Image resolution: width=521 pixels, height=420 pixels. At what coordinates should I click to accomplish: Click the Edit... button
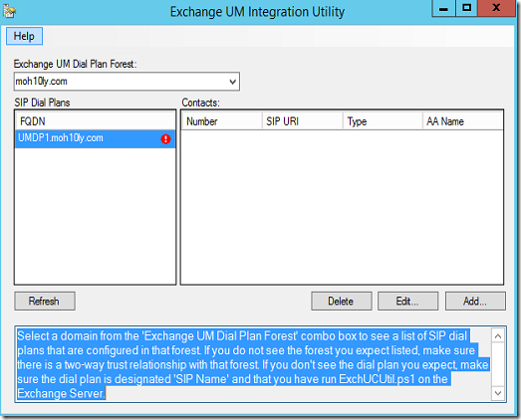(x=408, y=302)
